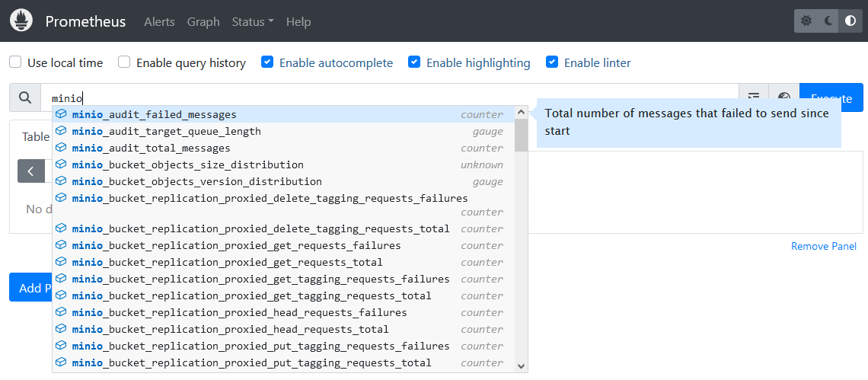Image resolution: width=868 pixels, height=380 pixels.
Task: Click the autocomplete scrollbar thumb
Action: click(x=521, y=135)
